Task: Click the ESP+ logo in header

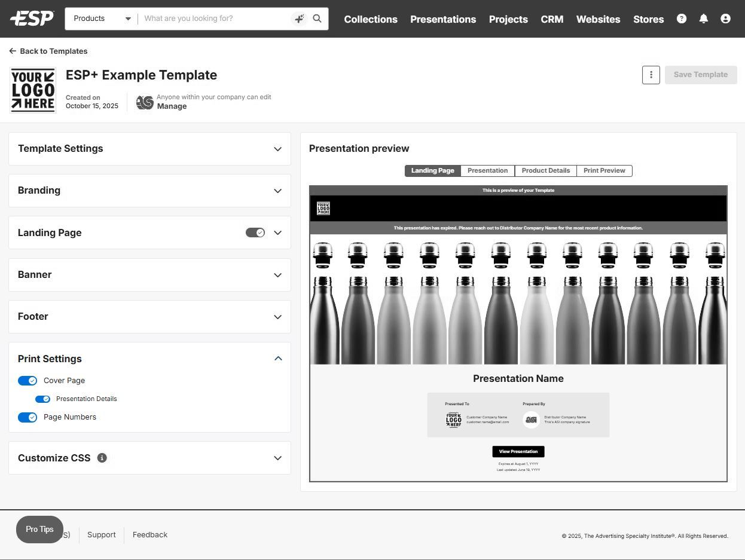Action: [32, 19]
